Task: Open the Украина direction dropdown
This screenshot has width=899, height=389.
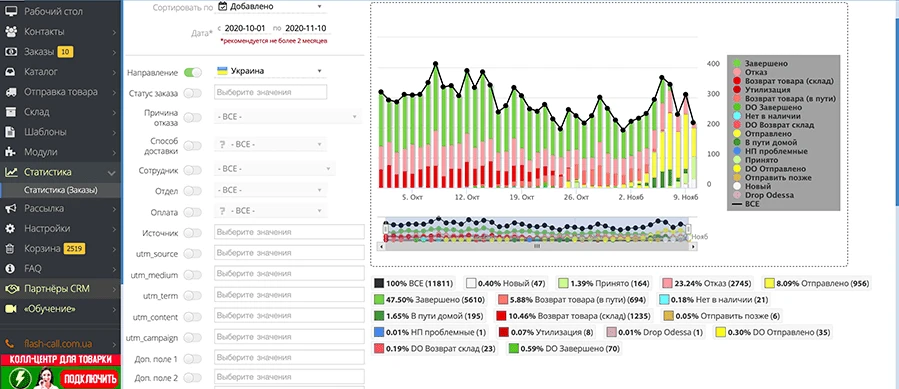Action: click(x=271, y=71)
